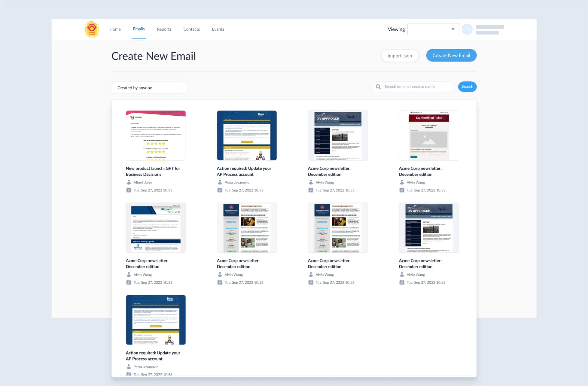Click the creator person icon on Petra Jovanovic
The height and width of the screenshot is (386, 588).
(220, 182)
